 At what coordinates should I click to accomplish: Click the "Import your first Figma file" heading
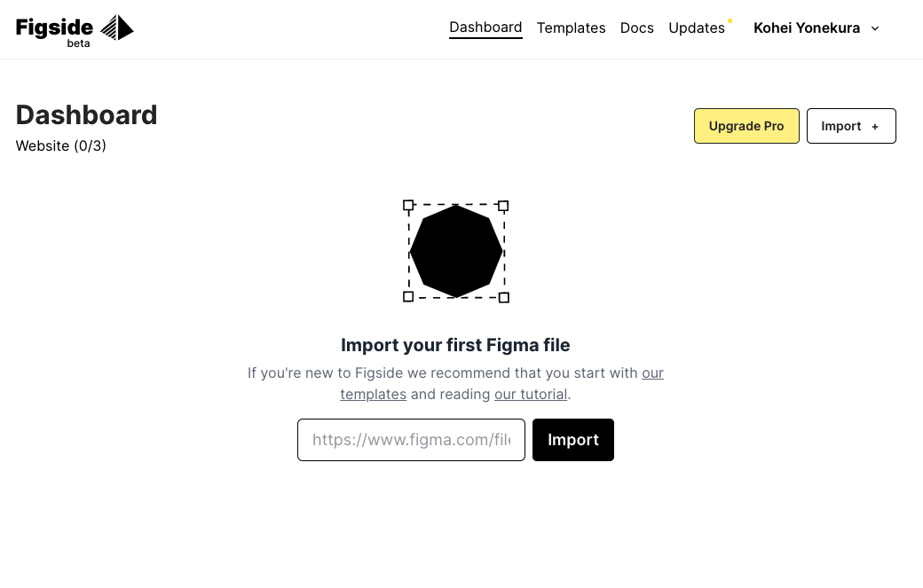point(455,345)
